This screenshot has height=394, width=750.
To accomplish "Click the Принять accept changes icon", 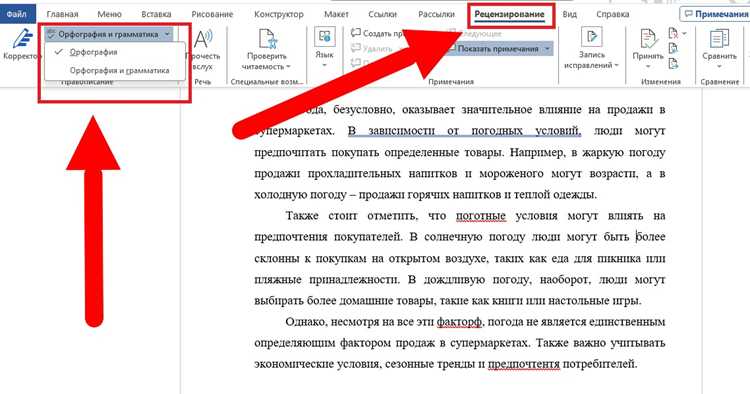I will pyautogui.click(x=648, y=39).
